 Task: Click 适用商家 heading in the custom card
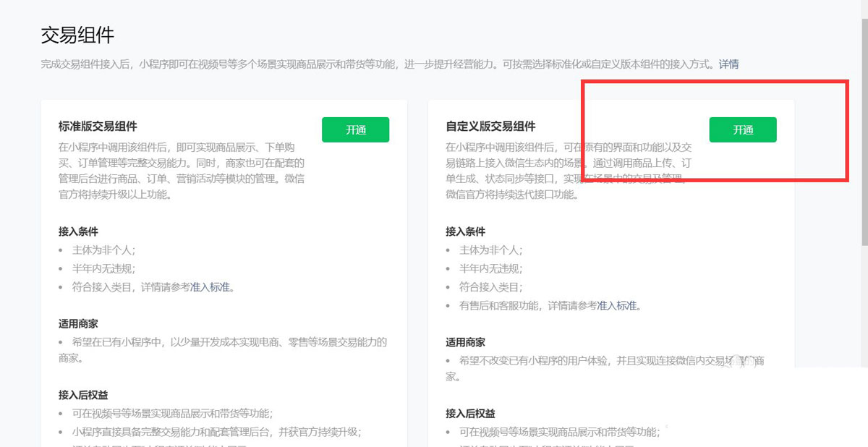pos(464,341)
